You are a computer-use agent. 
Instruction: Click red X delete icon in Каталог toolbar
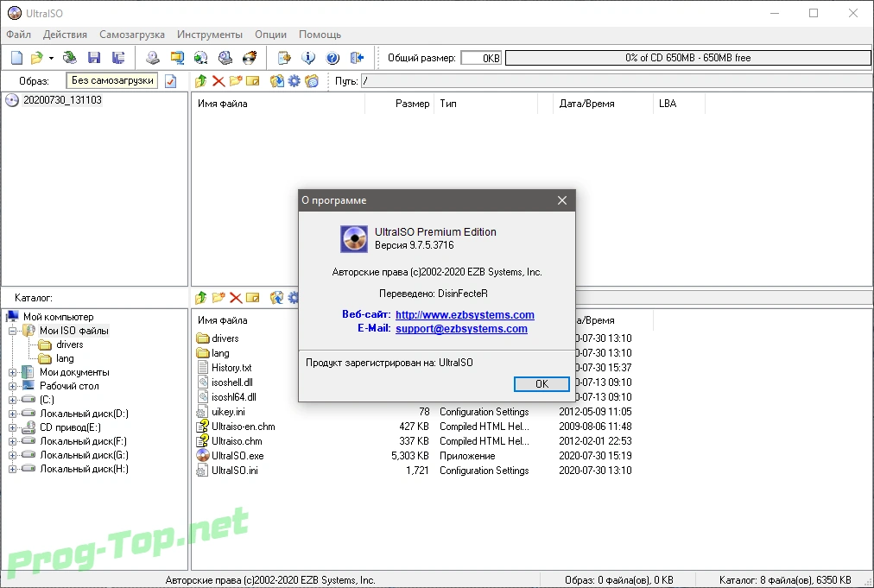point(236,298)
